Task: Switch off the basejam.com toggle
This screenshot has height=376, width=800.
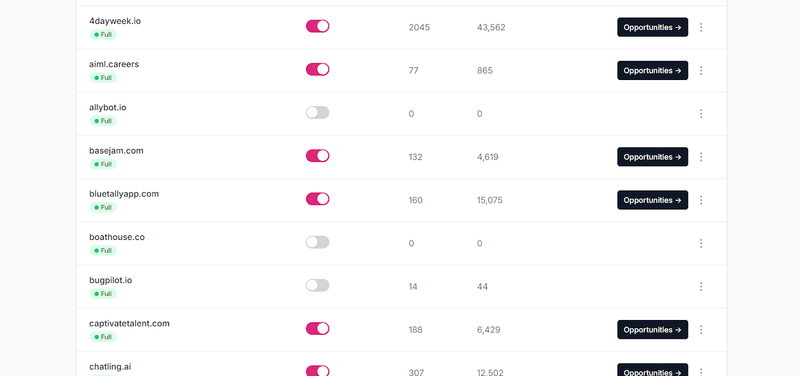Action: point(317,156)
